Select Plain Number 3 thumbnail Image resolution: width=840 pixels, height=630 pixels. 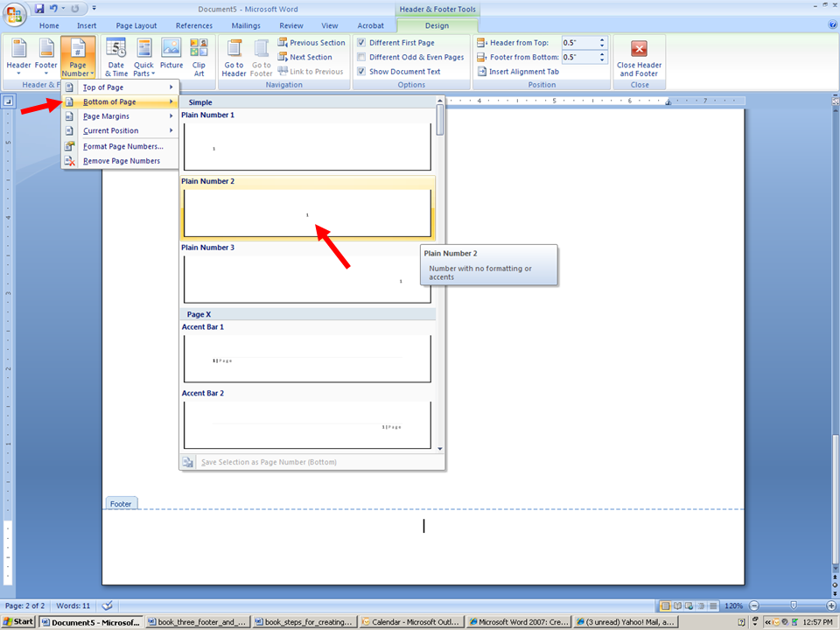(x=307, y=280)
